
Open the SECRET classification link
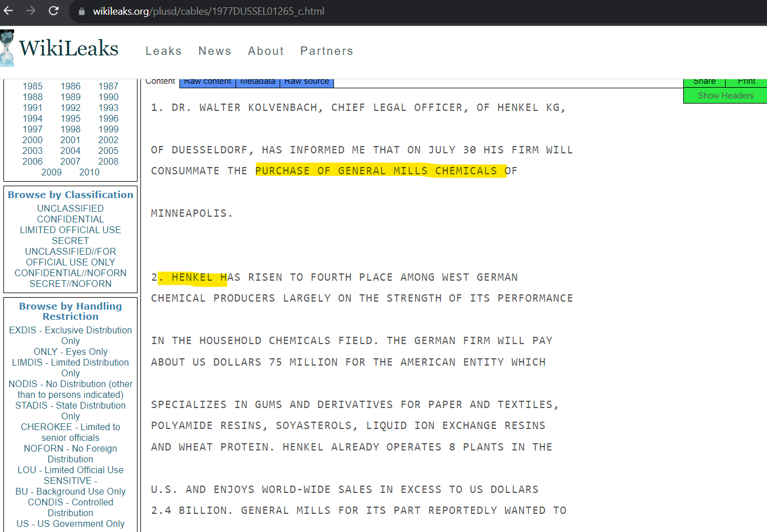[x=71, y=241]
